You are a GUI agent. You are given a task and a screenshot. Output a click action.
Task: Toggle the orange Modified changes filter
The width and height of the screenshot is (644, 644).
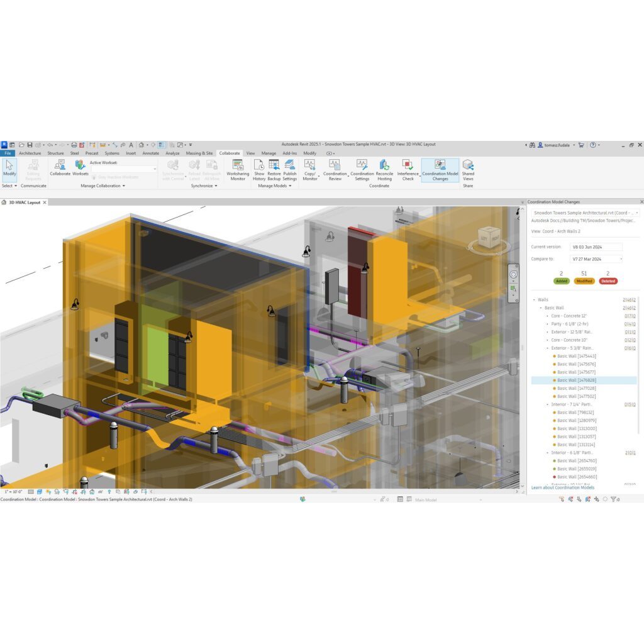coord(584,281)
